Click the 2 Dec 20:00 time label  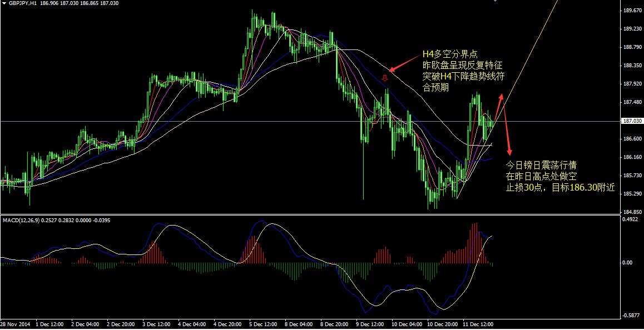click(121, 324)
